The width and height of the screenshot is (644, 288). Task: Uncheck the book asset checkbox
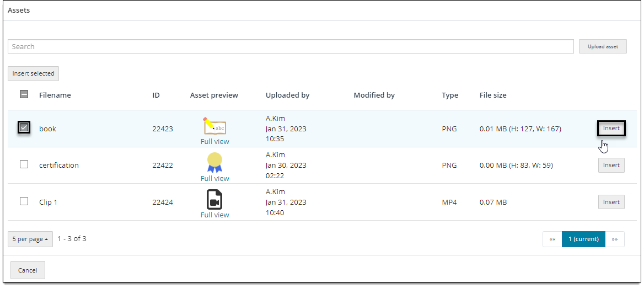coord(24,128)
